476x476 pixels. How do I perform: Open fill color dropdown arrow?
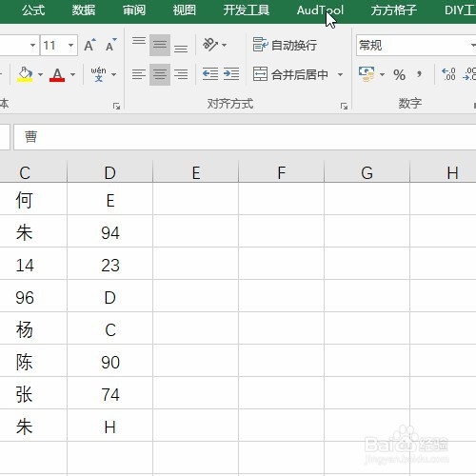(40, 74)
